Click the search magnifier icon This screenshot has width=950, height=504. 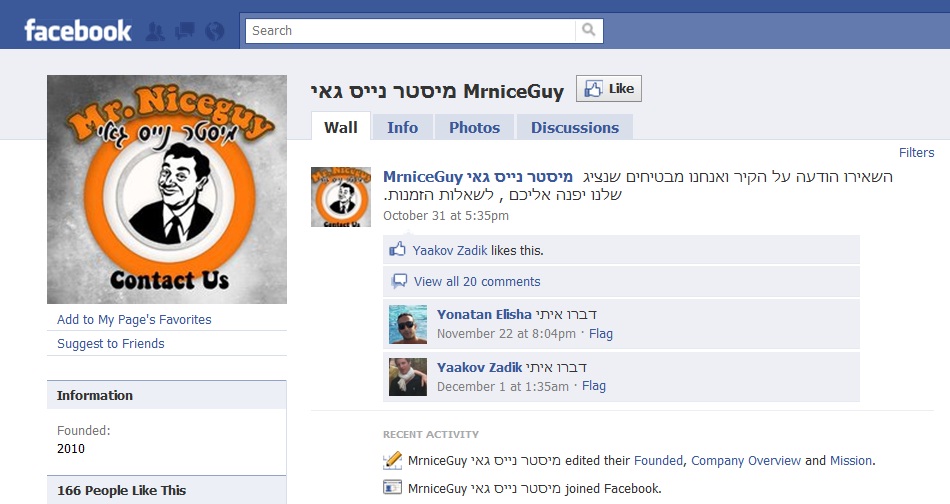pos(588,30)
